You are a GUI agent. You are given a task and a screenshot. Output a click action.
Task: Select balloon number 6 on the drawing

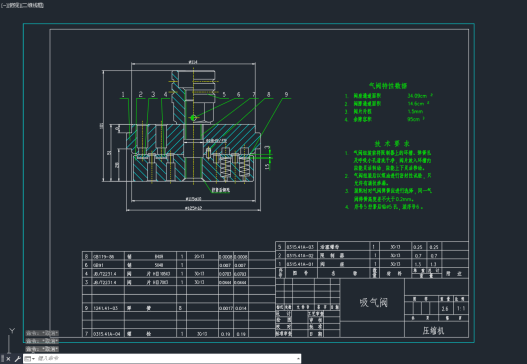click(x=238, y=94)
